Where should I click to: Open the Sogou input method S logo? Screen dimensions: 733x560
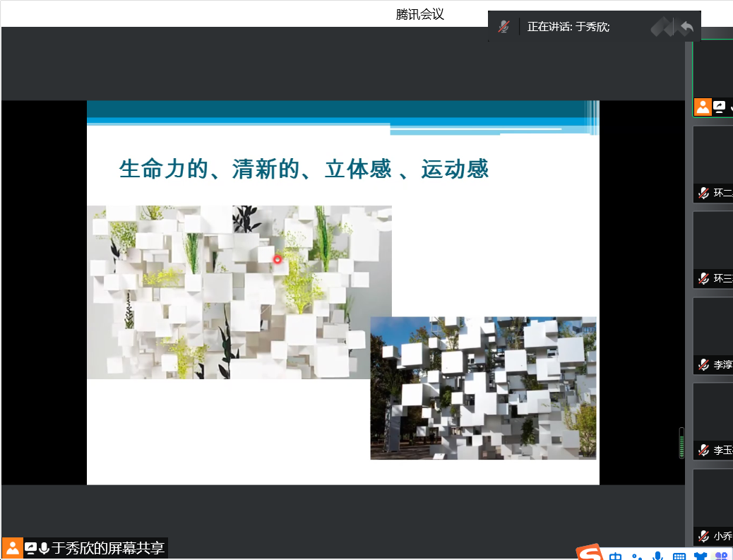click(x=589, y=554)
